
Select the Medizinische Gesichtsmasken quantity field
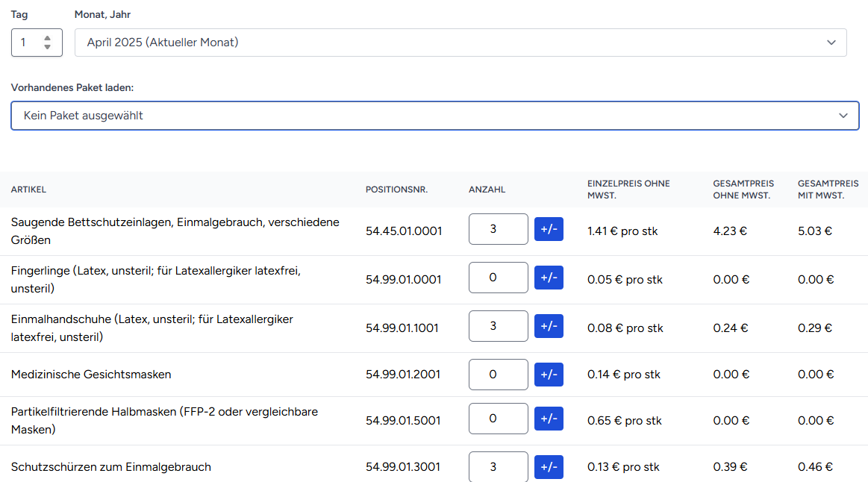pos(499,375)
